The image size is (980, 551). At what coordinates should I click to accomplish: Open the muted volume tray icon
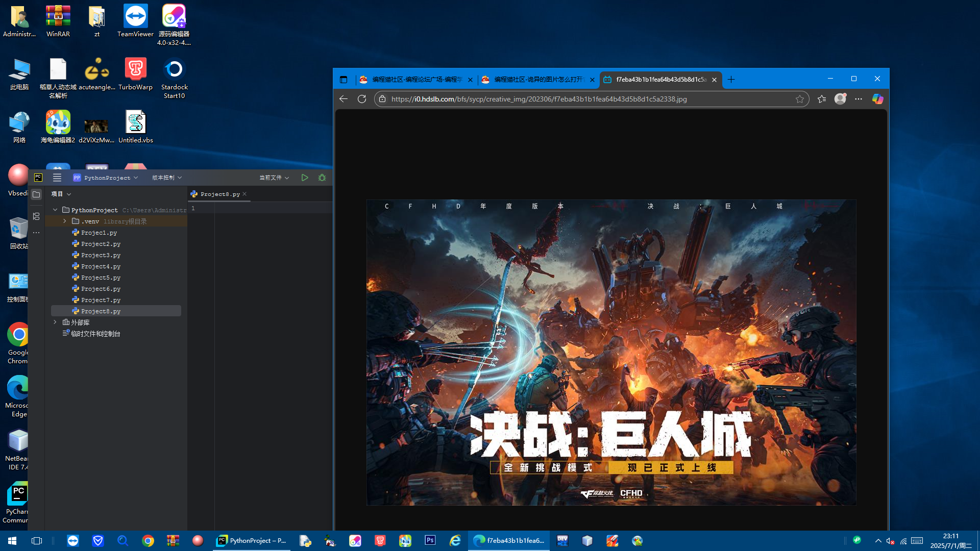[891, 541]
